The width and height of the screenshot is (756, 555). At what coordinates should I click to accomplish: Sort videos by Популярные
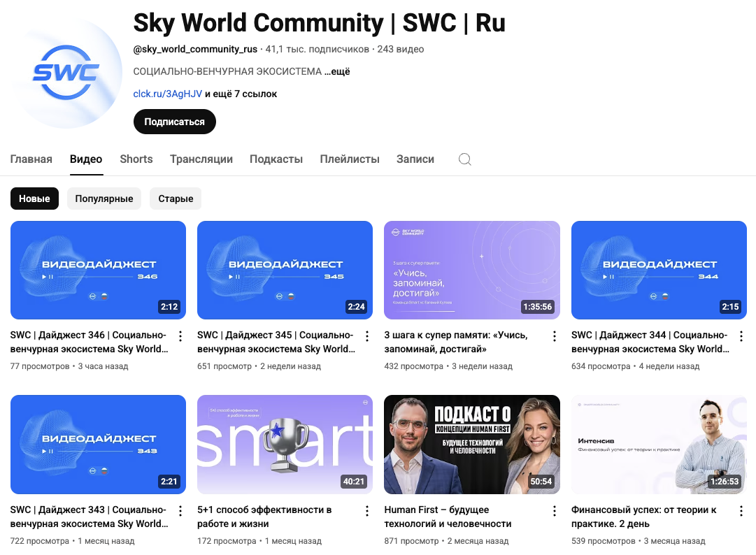(104, 199)
